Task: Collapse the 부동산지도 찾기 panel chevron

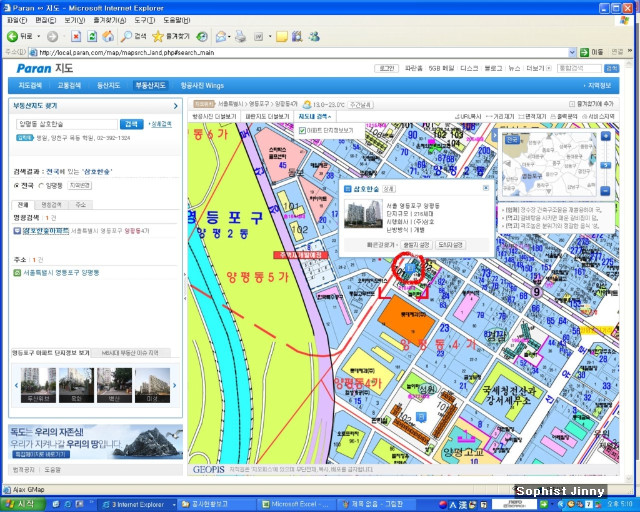Action: coord(176,106)
